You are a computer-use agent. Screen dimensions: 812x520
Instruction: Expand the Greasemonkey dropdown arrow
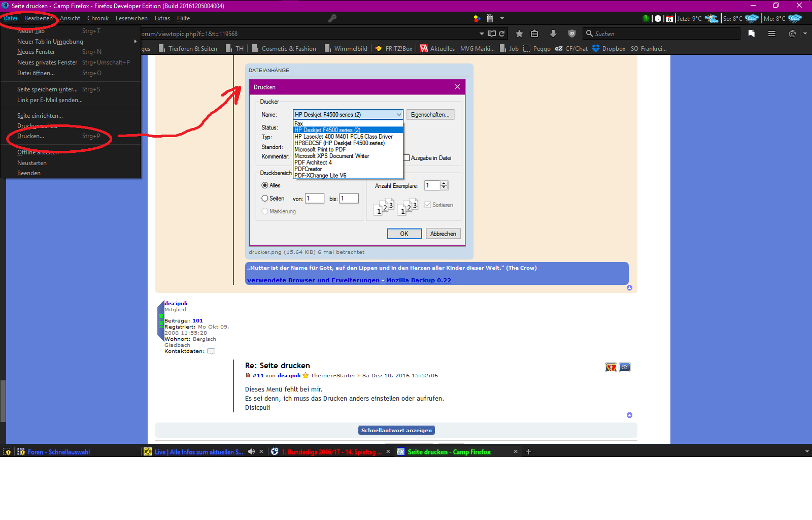[805, 34]
